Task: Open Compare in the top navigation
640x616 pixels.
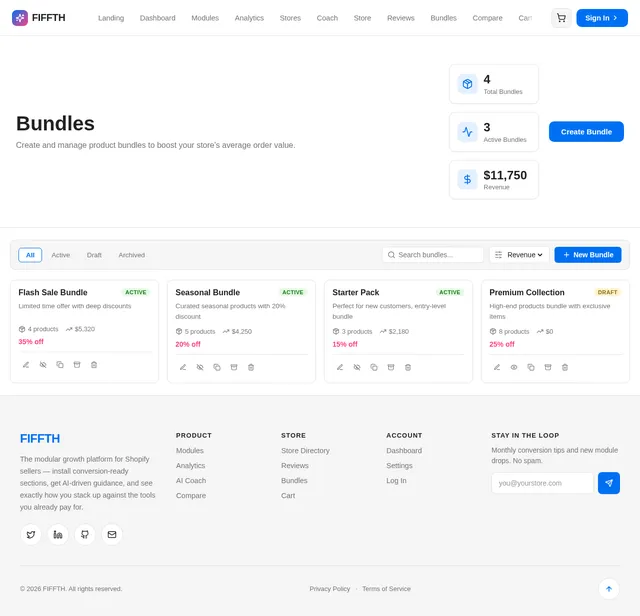Action: click(x=487, y=18)
